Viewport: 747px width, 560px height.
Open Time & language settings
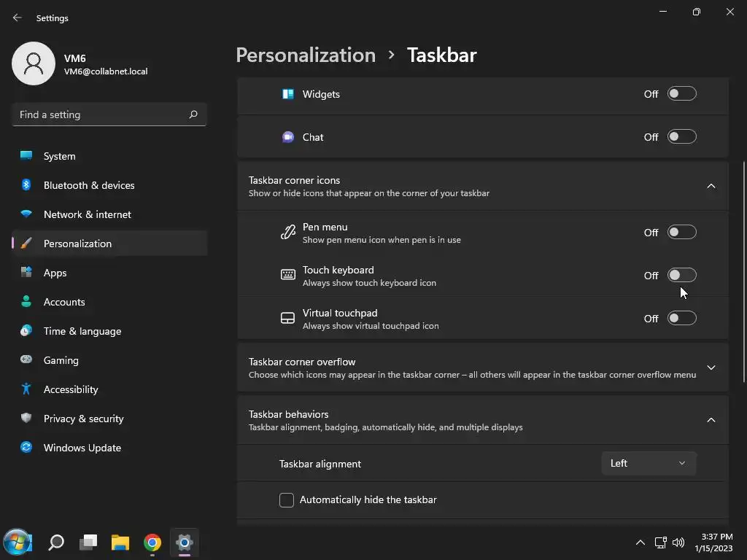tap(109, 331)
